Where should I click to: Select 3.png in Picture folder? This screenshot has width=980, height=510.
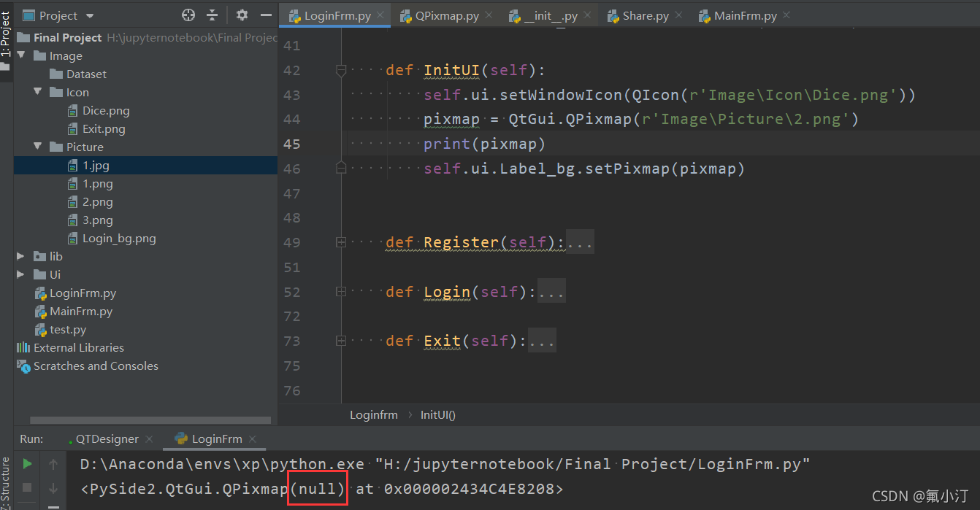[90, 220]
